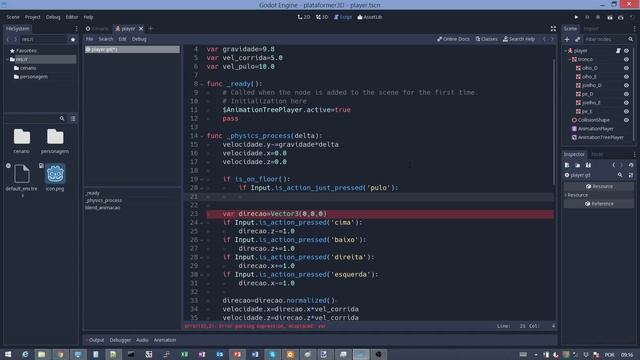The image size is (640, 360).
Task: Switch to the Import tab
Action: click(591, 29)
